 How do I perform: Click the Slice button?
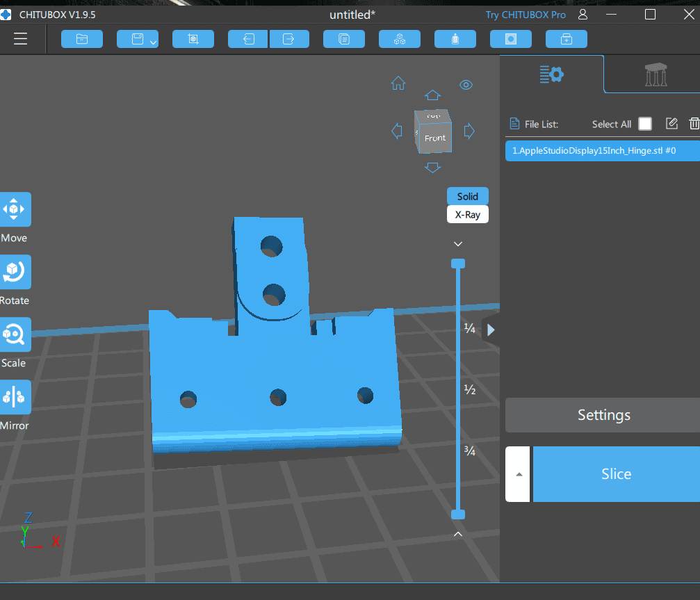point(616,474)
